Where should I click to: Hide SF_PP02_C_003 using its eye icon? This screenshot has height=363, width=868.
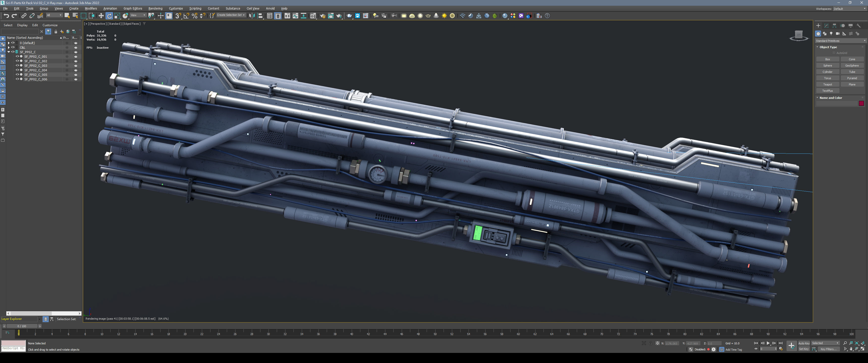click(17, 66)
